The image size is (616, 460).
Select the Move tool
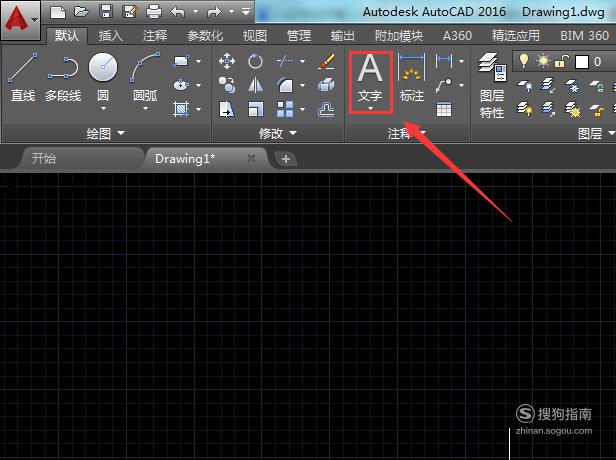[227, 61]
